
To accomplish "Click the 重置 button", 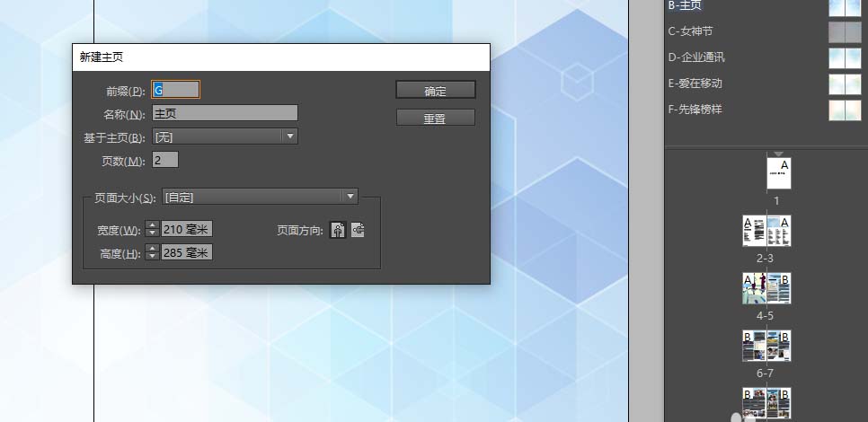I will point(436,118).
